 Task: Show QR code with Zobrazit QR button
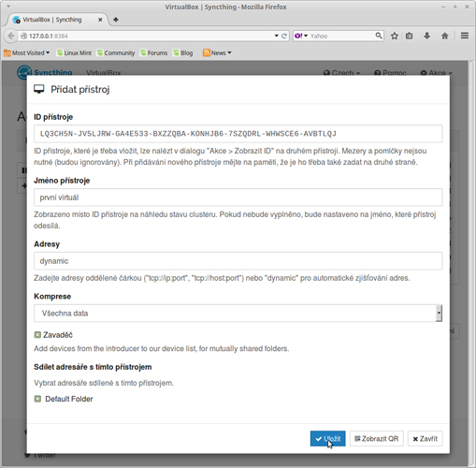point(377,439)
